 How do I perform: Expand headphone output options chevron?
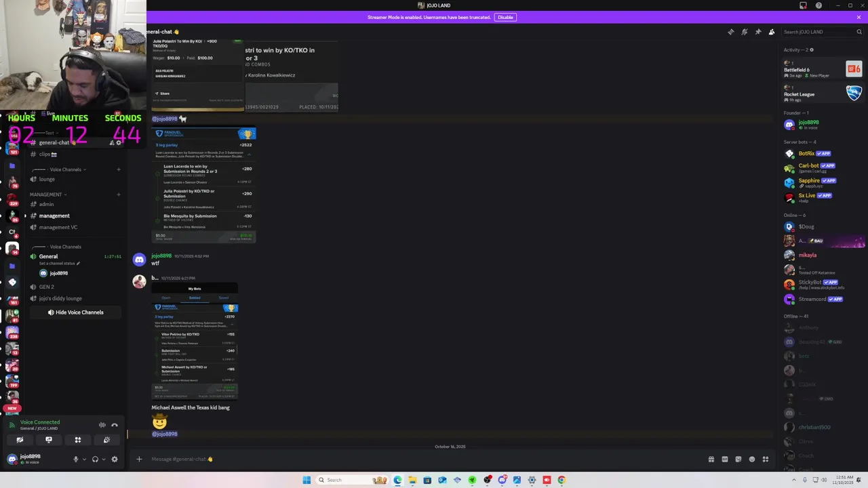(103, 459)
